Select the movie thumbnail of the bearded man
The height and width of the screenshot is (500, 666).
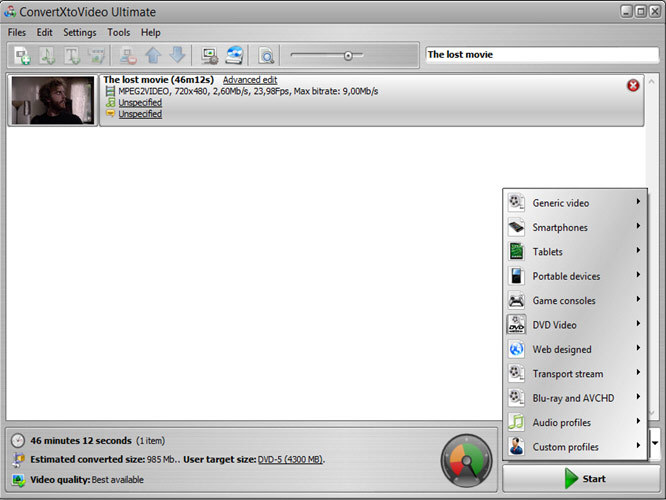click(53, 100)
